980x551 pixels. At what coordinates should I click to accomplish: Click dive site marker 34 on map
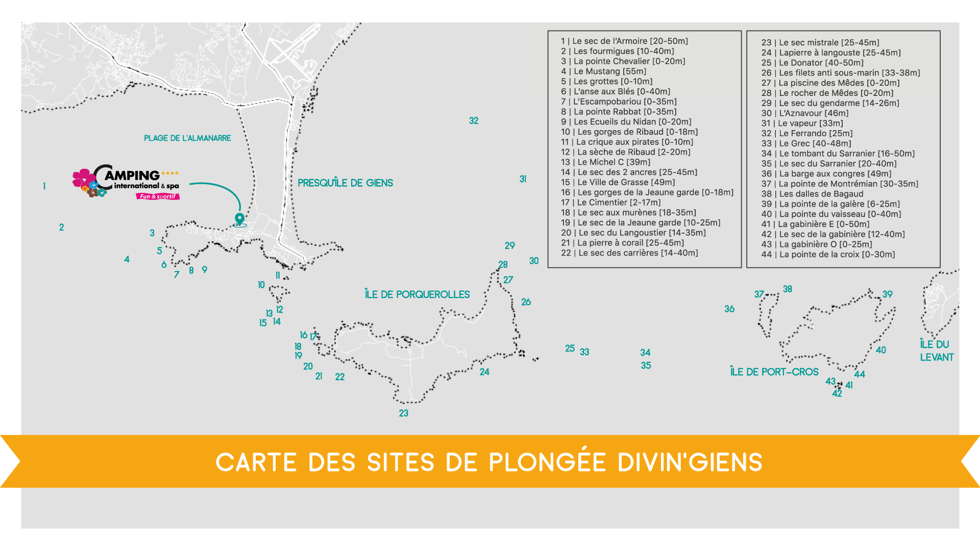click(645, 353)
